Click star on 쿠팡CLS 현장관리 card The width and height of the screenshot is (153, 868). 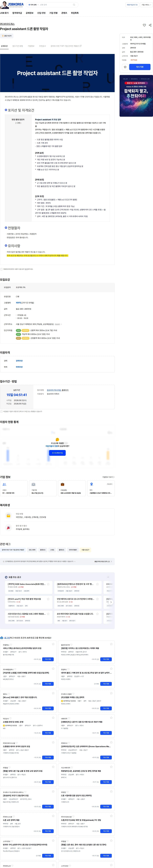point(98,584)
